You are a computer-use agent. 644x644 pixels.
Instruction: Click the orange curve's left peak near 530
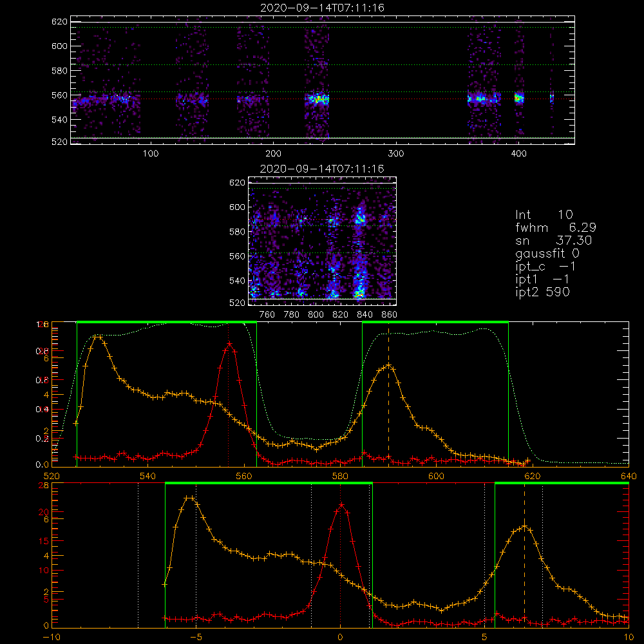[97, 336]
